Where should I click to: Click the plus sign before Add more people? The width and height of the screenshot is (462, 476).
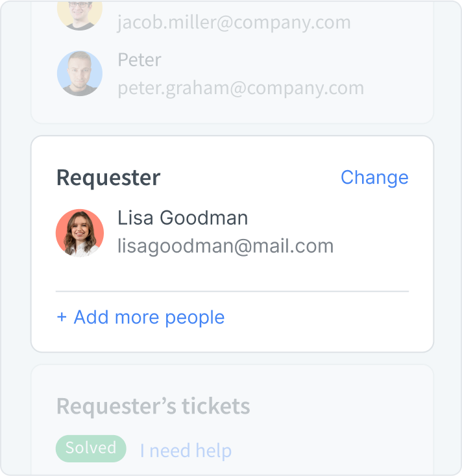[x=62, y=318]
